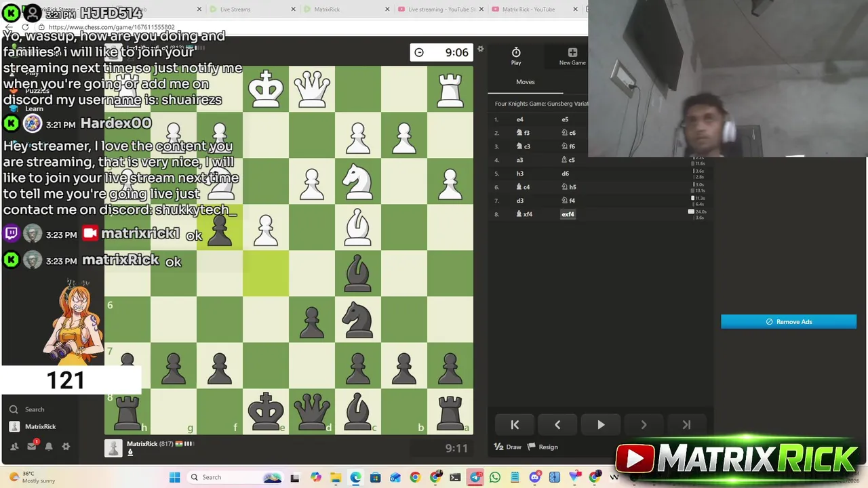Click the black king on e8
Image resolution: width=868 pixels, height=488 pixels.
pyautogui.click(x=266, y=411)
